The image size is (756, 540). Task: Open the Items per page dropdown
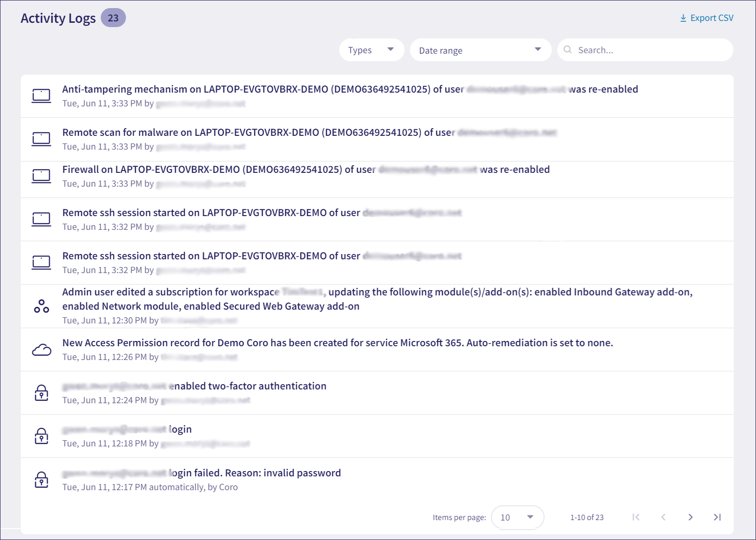click(x=517, y=517)
